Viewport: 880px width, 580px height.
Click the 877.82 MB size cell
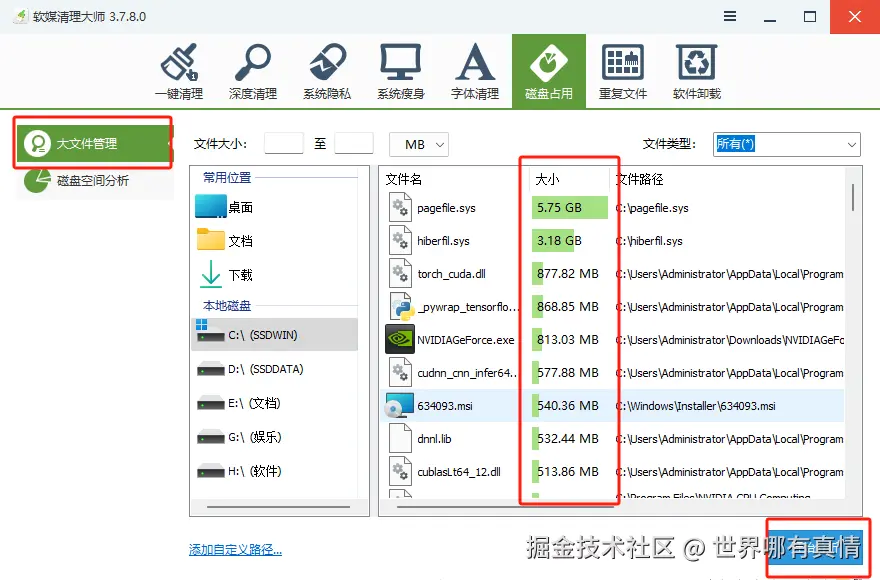570,273
